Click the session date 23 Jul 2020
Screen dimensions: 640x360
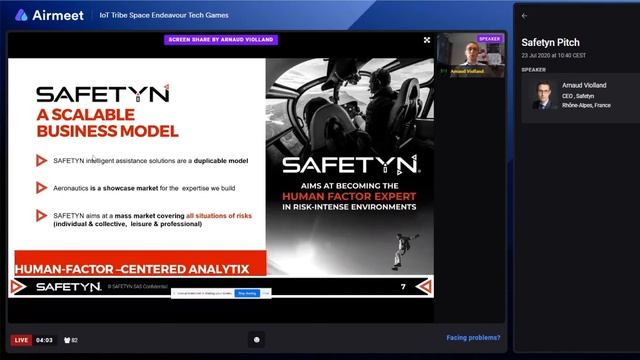point(553,55)
